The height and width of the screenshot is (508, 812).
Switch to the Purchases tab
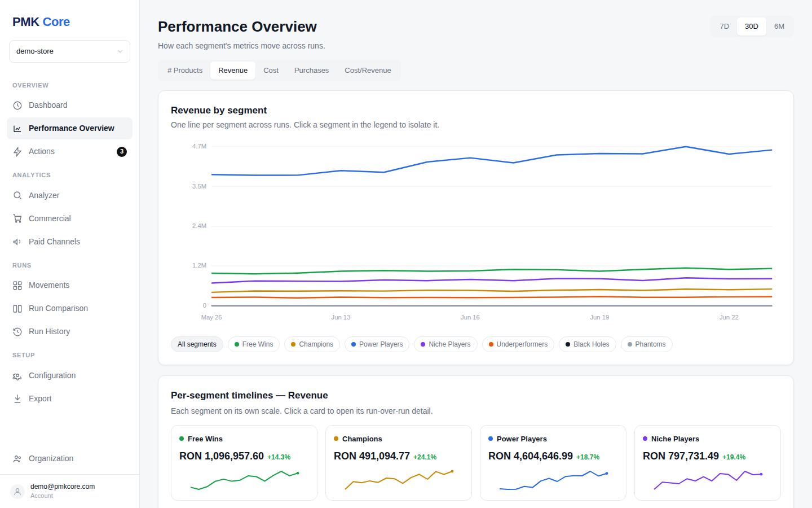tap(311, 71)
